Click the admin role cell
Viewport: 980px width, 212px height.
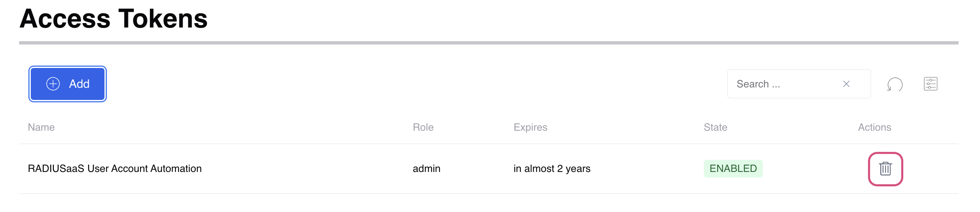pos(426,169)
